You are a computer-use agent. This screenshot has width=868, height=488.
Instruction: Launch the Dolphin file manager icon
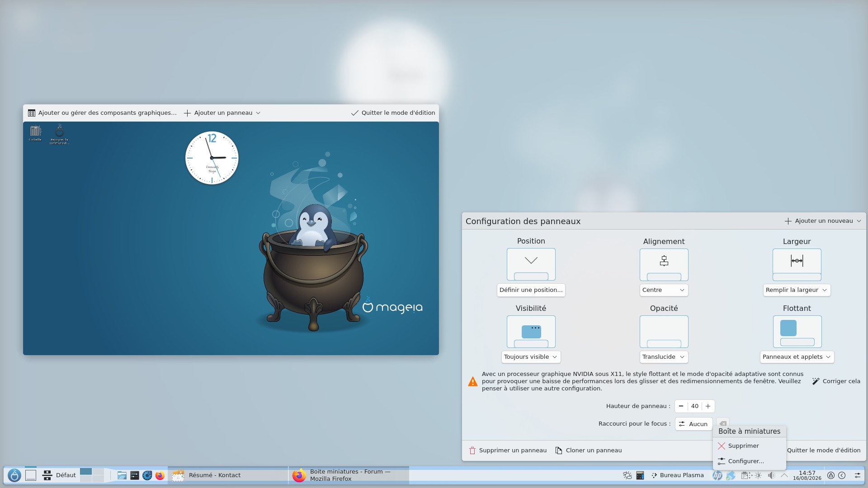point(122,475)
